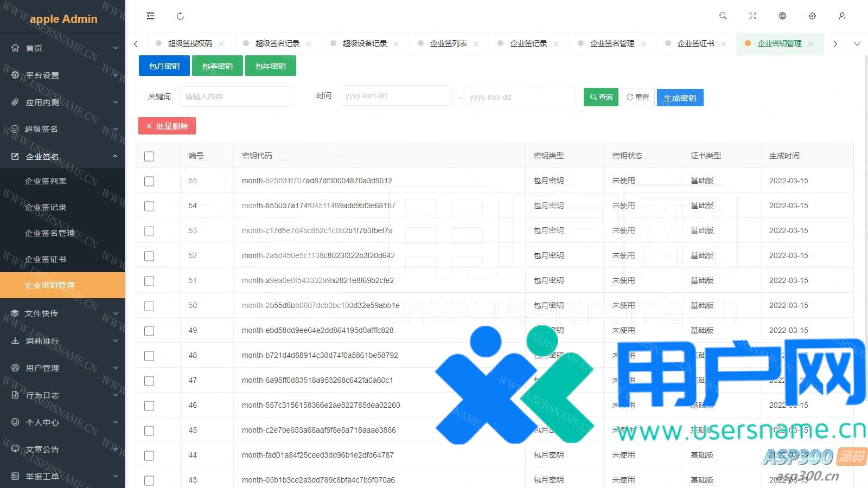868x488 pixels.
Task: Click the refresh page icon
Action: pyautogui.click(x=180, y=16)
